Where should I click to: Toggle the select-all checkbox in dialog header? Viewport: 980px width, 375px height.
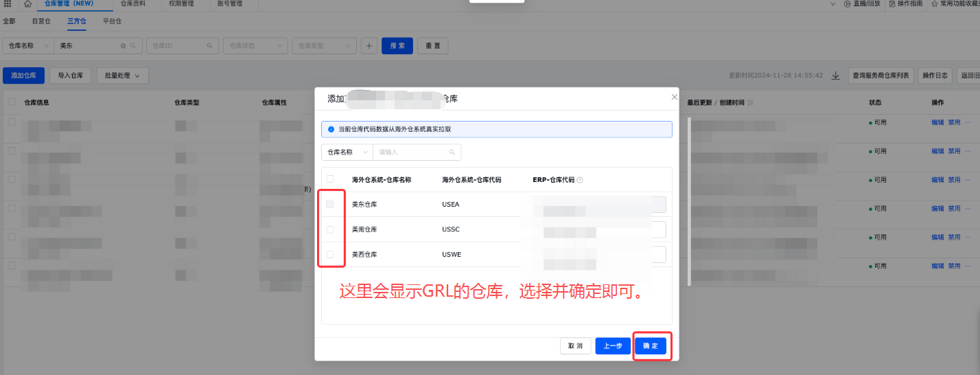(x=330, y=179)
